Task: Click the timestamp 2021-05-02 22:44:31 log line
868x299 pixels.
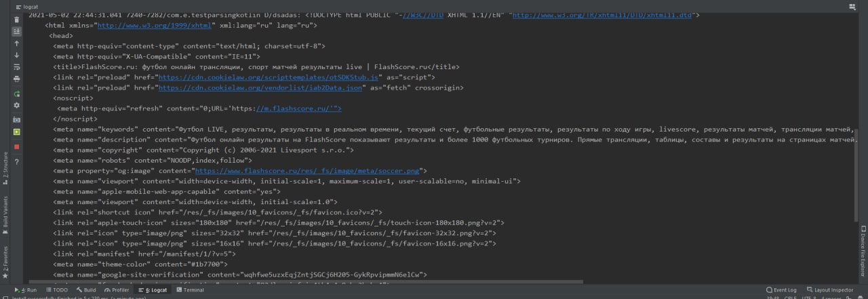Action: pyautogui.click(x=365, y=14)
